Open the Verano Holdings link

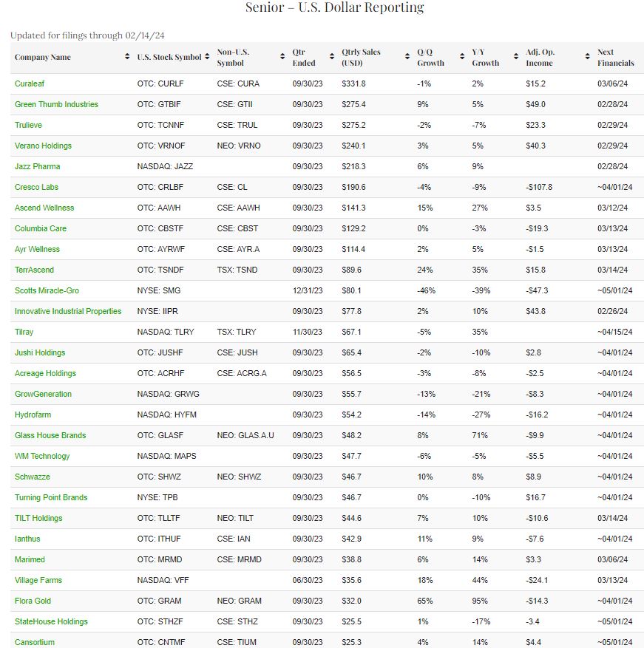point(43,146)
